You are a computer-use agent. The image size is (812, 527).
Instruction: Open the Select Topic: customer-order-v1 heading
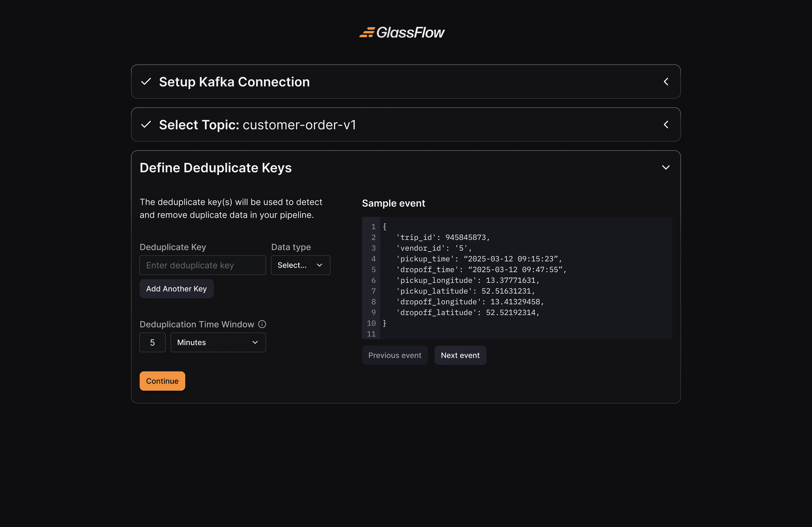(258, 125)
